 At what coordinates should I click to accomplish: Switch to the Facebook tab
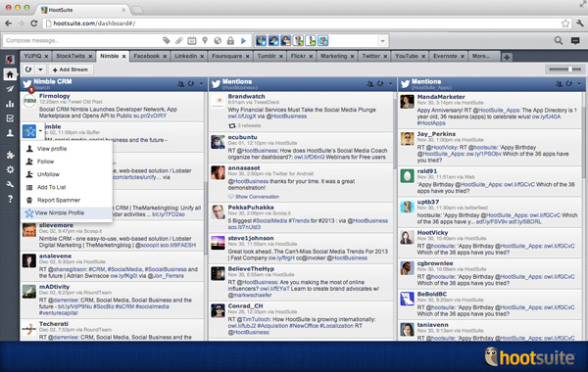pos(147,56)
